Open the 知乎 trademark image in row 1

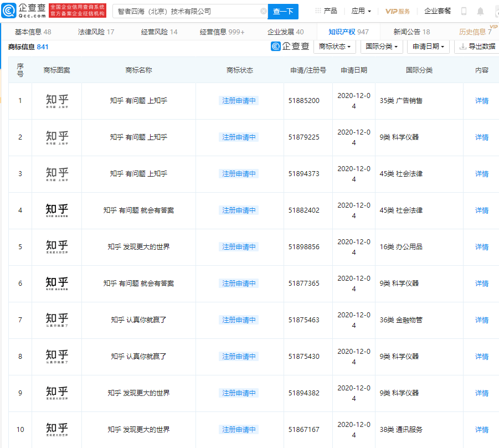click(x=57, y=101)
